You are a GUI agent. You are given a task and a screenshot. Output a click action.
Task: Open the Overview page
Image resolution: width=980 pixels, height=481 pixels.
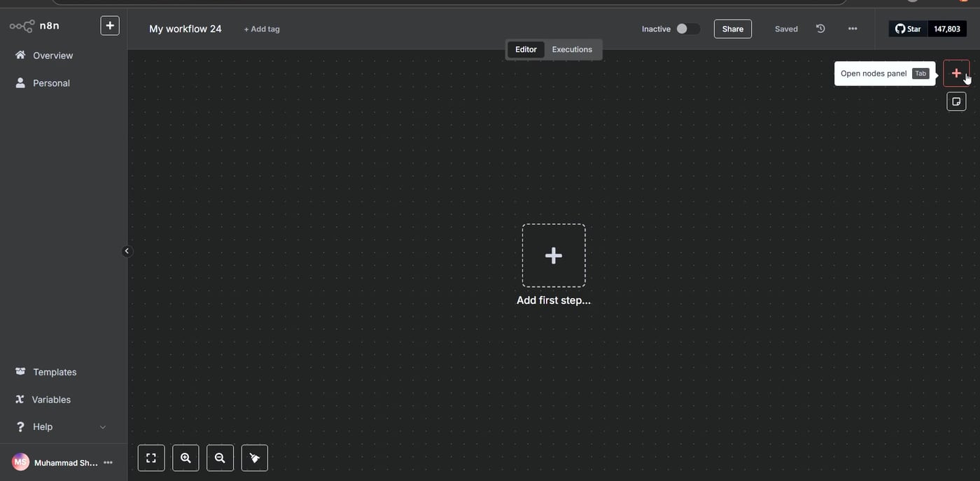(52, 55)
